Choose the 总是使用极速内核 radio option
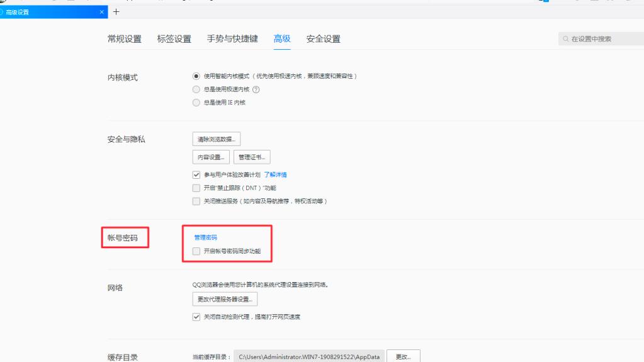Image resolution: width=644 pixels, height=362 pixels. pos(196,89)
